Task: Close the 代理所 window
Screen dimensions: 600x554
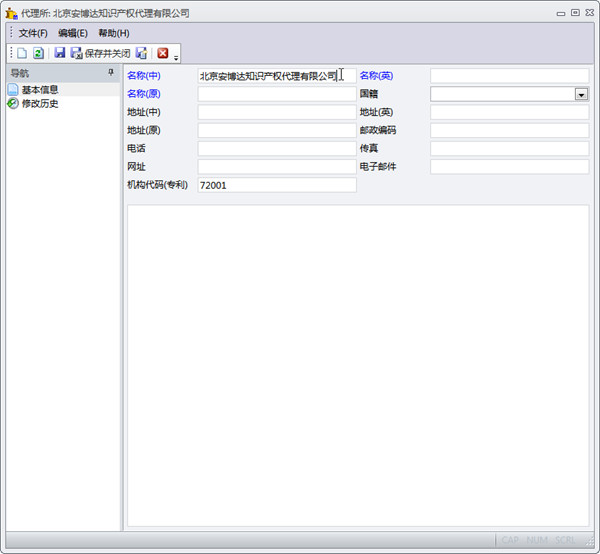Action: (x=590, y=13)
